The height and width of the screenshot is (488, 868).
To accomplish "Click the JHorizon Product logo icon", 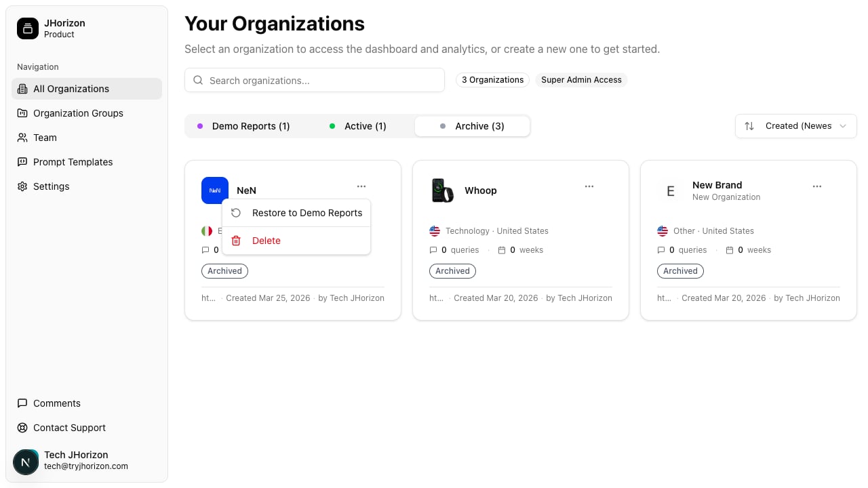I will [x=28, y=28].
